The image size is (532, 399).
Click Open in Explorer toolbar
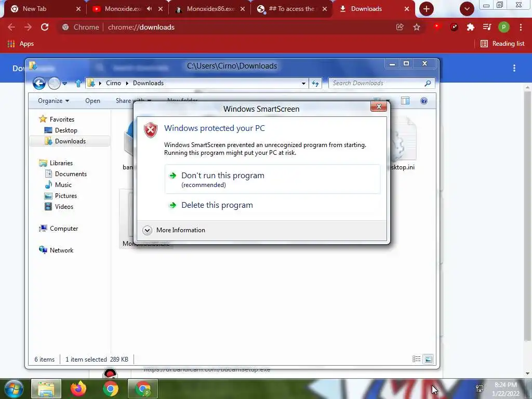coord(92,101)
